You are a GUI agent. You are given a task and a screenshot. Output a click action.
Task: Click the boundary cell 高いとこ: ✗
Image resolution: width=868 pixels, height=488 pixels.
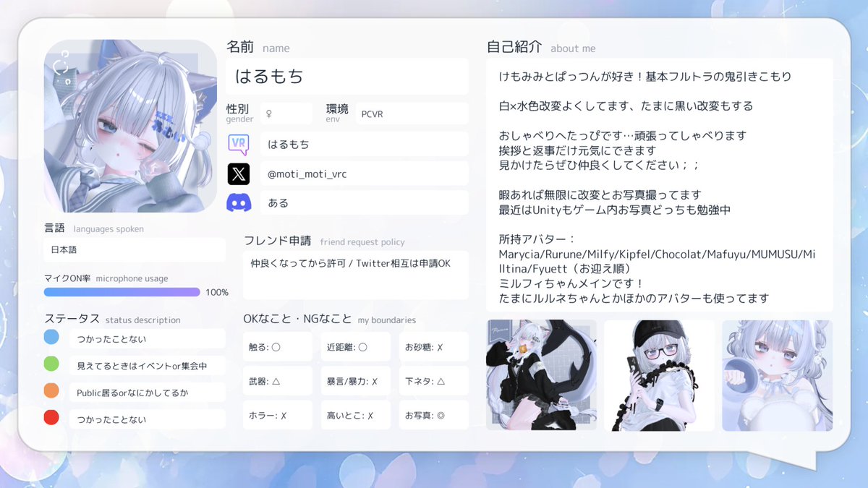356,416
